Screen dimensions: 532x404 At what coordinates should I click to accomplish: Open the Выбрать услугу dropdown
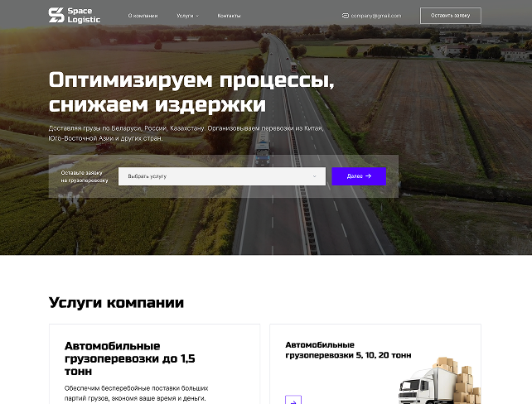(x=222, y=176)
